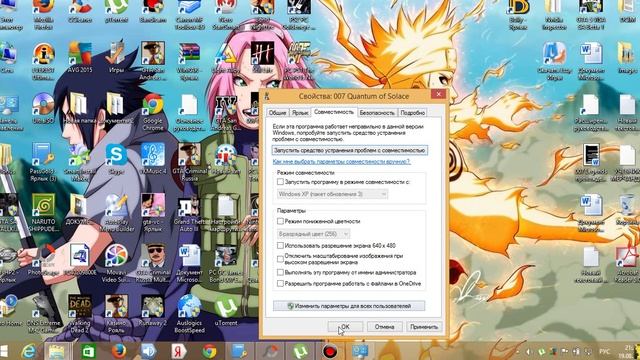Open the 8-bit color (256) dropdown
This screenshot has height=360, width=640.
tap(313, 234)
